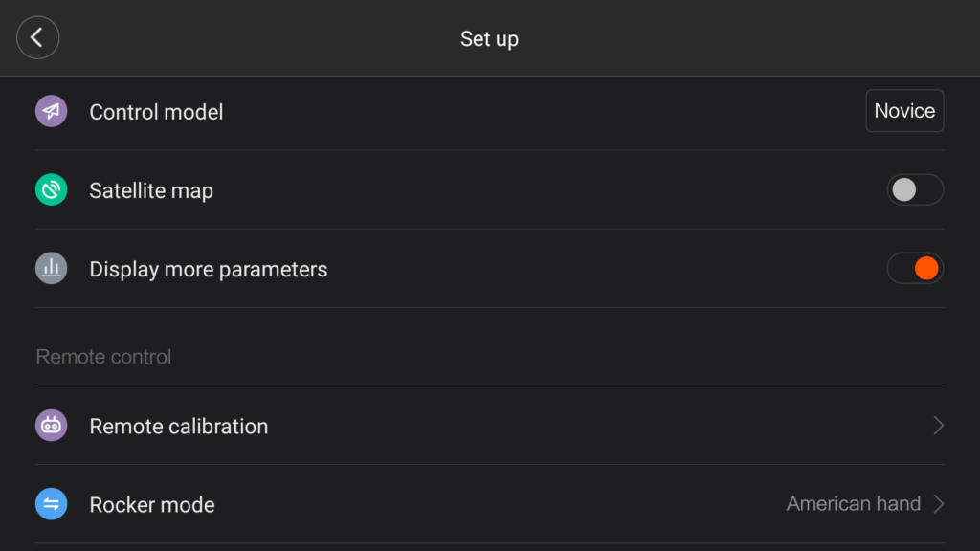Click the green Satellite map icon
The image size is (980, 551).
tap(52, 190)
